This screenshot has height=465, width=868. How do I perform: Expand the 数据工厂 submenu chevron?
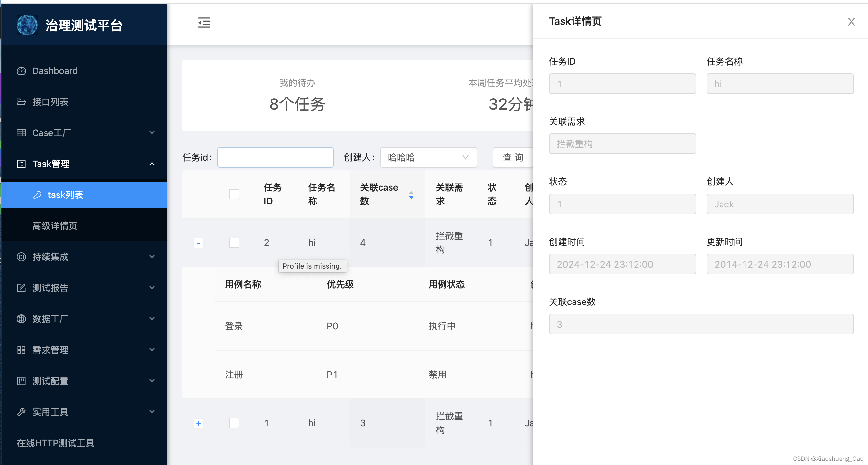coord(152,319)
